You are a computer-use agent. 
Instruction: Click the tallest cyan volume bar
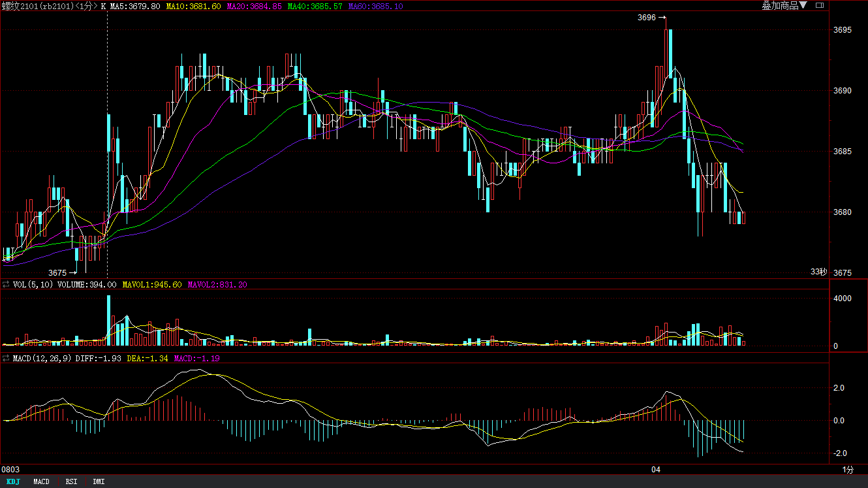click(109, 320)
